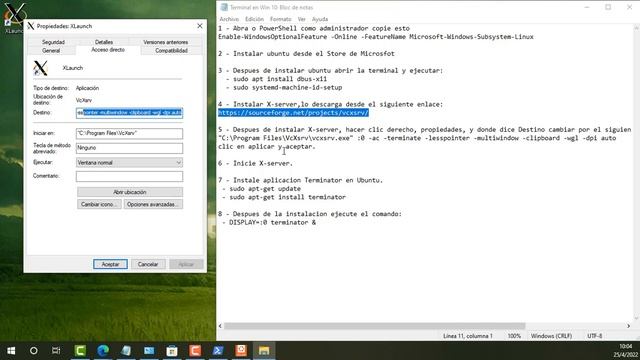Click the grayed Aplicar button

pyautogui.click(x=186, y=264)
